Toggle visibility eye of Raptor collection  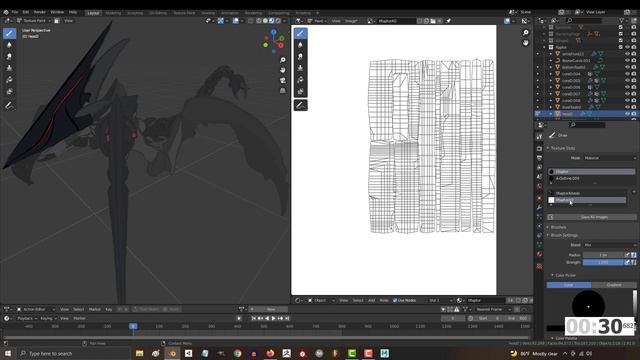(x=627, y=47)
